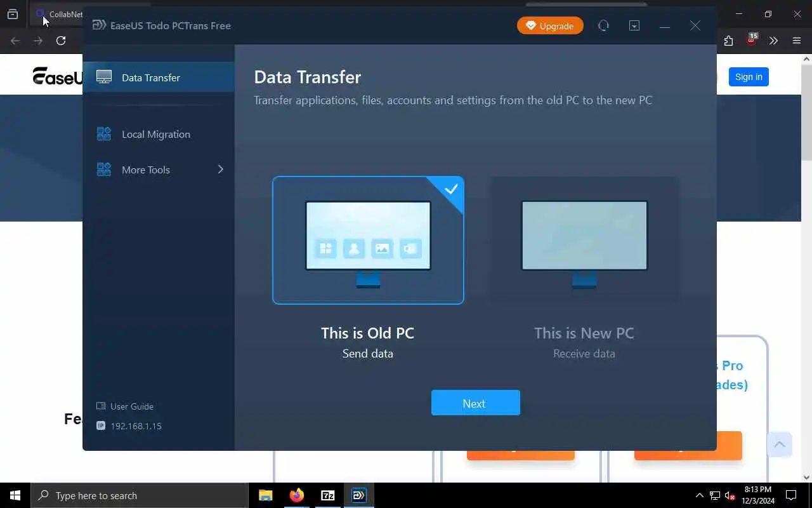Close the EaseUS Todo PCTrans window
The image size is (812, 508).
click(695, 25)
